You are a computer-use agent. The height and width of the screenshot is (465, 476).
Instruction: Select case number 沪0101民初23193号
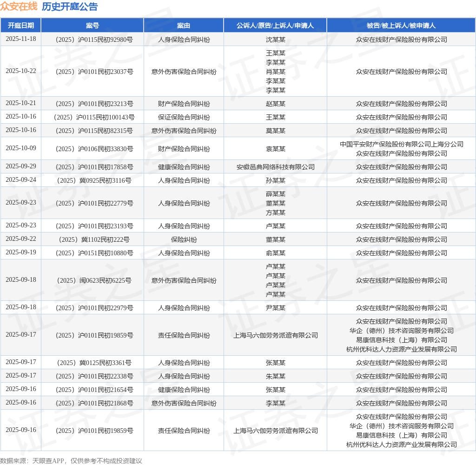pyautogui.click(x=94, y=226)
